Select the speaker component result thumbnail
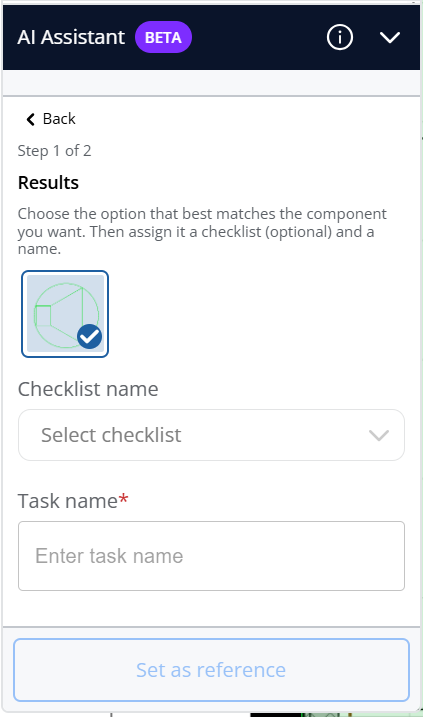Viewport: 423px width, 717px height. click(x=65, y=314)
